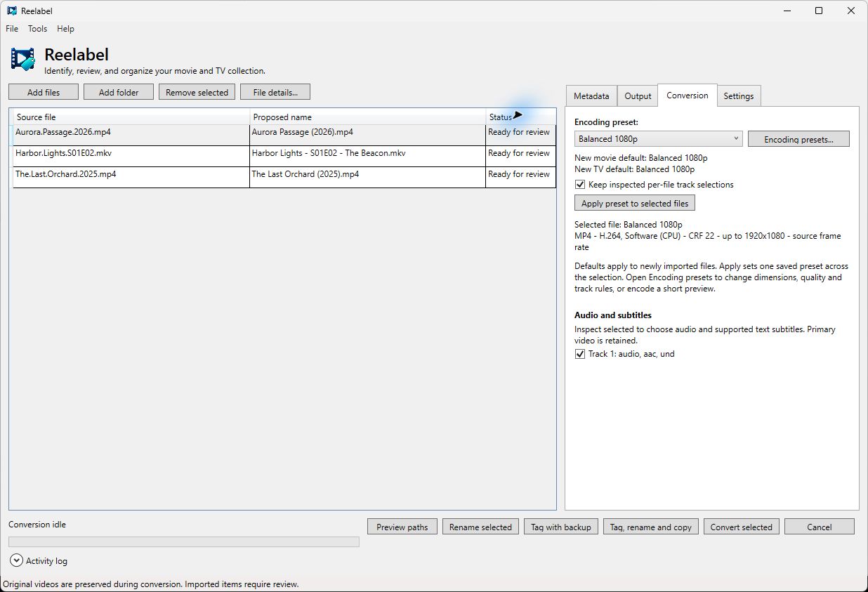The height and width of the screenshot is (592, 868).
Task: Expand the Activity log chevron
Action: coord(16,560)
